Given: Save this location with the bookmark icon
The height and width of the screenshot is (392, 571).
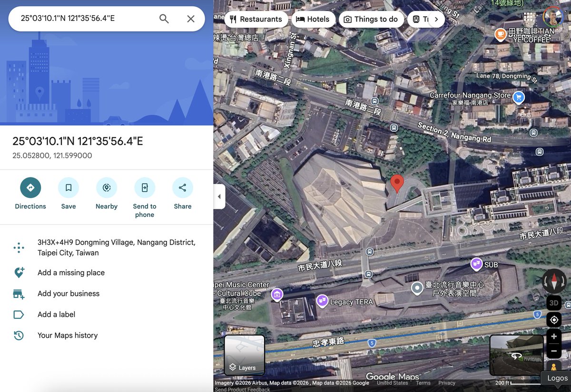Looking at the screenshot, I should [69, 194].
